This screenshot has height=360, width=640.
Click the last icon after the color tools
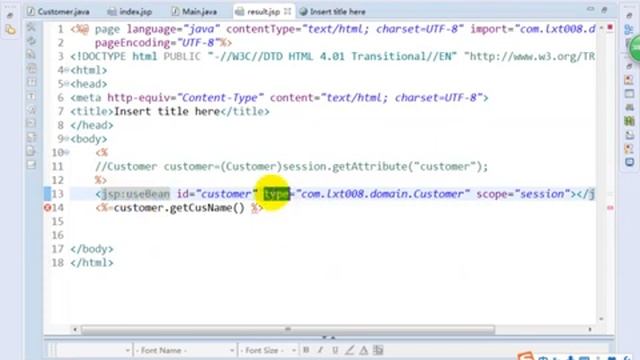coord(378,350)
